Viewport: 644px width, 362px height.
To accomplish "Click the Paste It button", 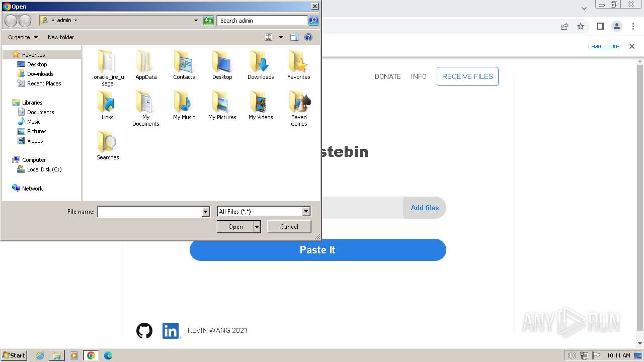I will [x=317, y=250].
